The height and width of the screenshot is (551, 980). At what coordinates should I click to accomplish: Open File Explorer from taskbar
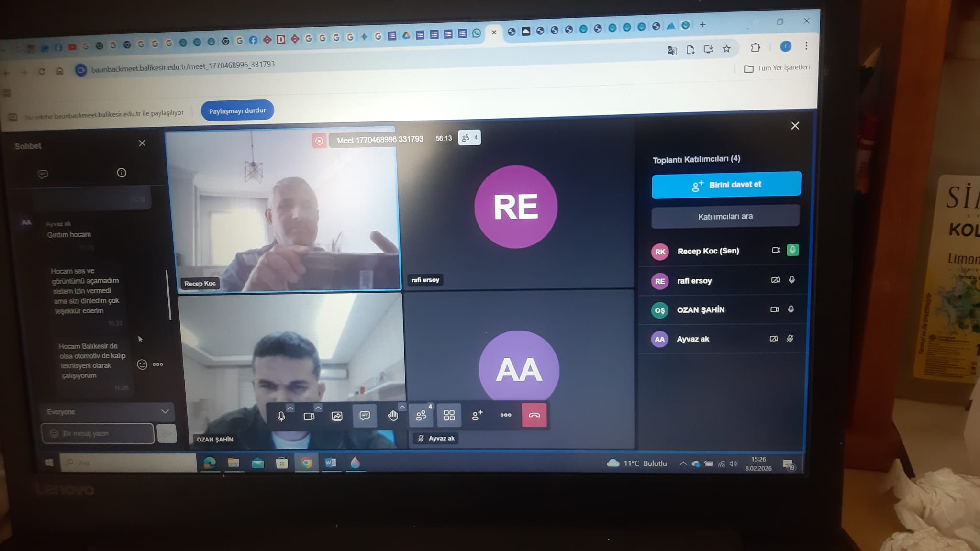click(234, 463)
